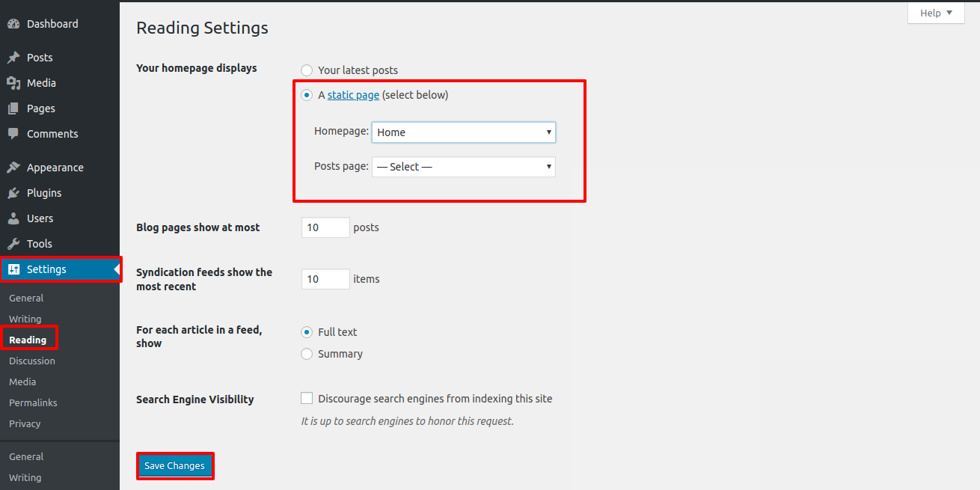Enable discourage search engines checkbox

[x=307, y=399]
